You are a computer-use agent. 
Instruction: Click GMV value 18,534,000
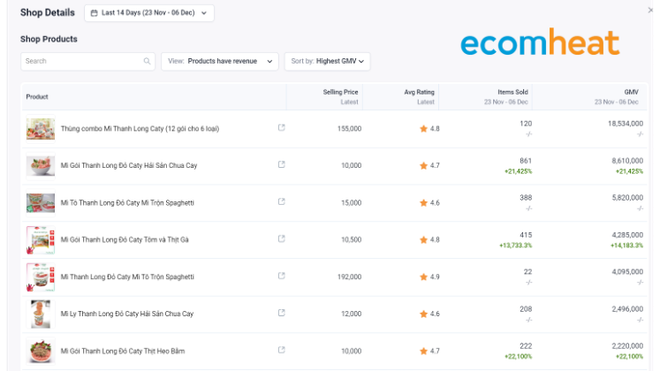pos(625,124)
